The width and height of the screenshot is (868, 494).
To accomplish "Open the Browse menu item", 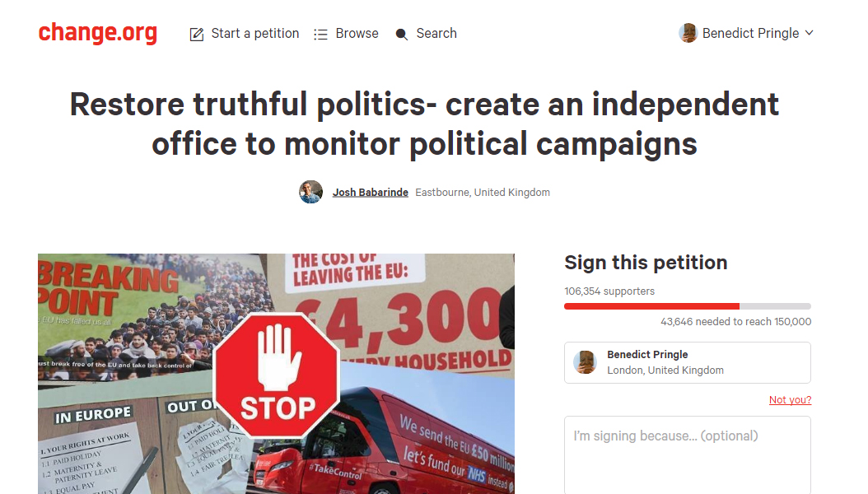I will point(357,33).
